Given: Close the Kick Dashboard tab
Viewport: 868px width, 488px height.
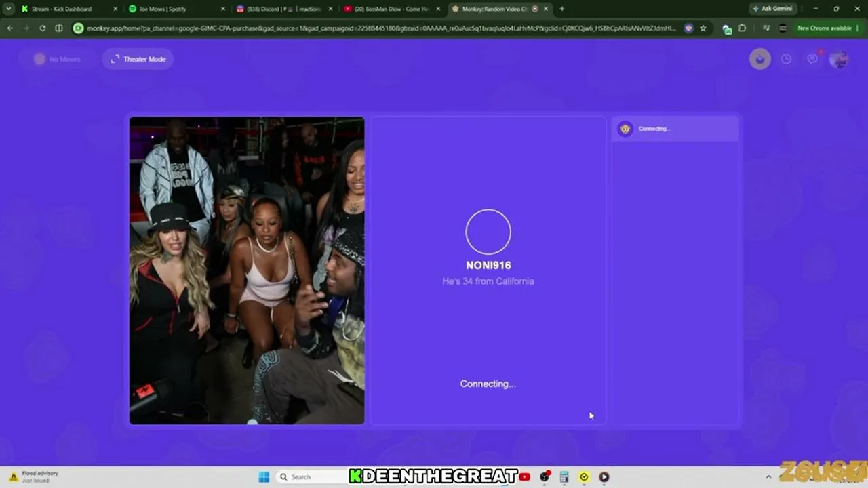Looking at the screenshot, I should (x=115, y=9).
